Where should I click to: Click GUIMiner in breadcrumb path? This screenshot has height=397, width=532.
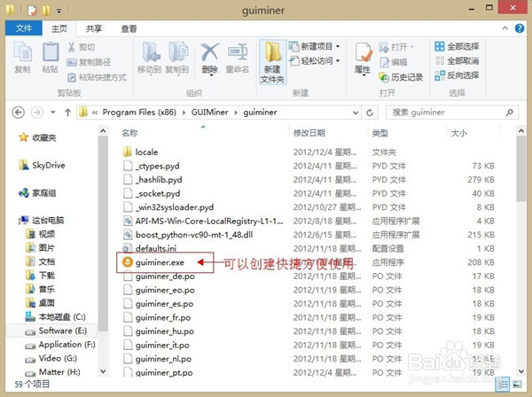tap(209, 113)
